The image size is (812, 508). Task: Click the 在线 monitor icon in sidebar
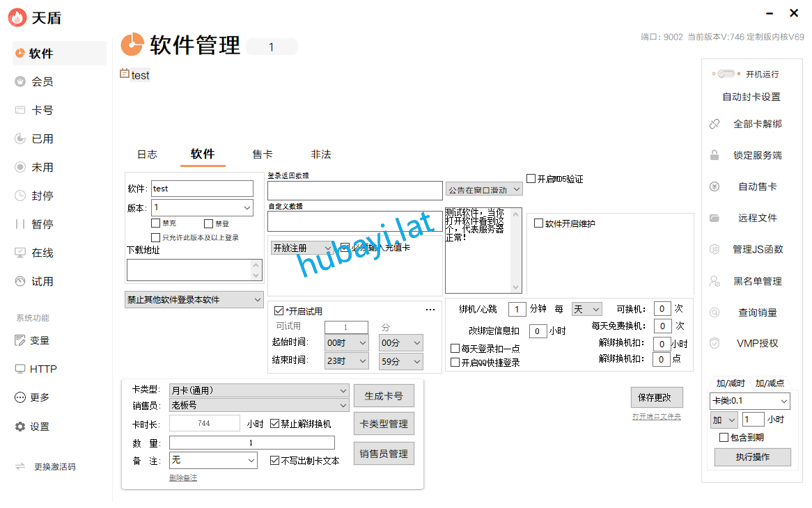(20, 253)
